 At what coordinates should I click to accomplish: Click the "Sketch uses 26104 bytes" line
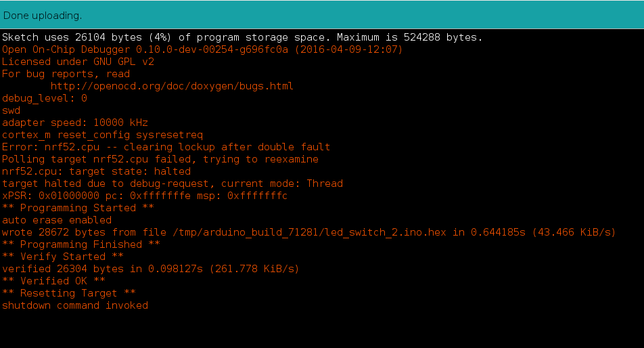coord(241,37)
